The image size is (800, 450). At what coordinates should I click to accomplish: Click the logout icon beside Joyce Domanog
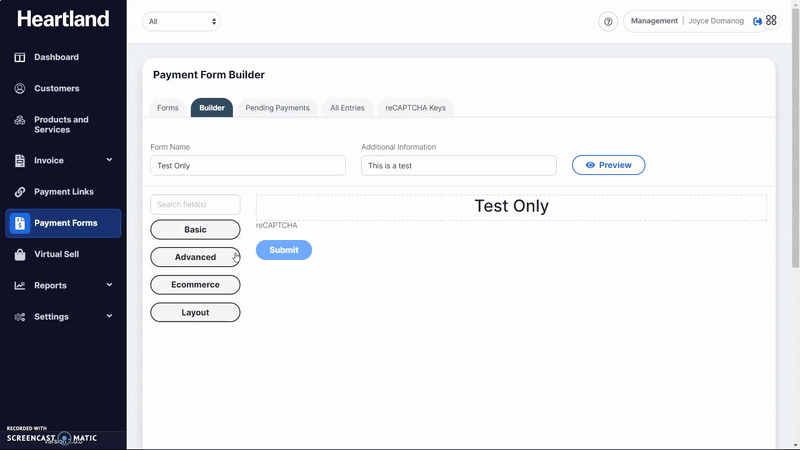(x=757, y=21)
